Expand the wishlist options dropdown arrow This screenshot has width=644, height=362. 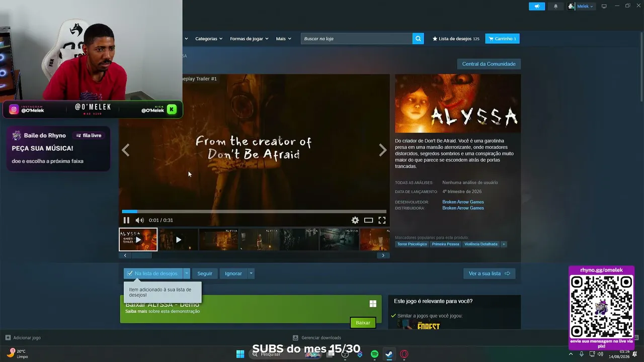tap(187, 274)
